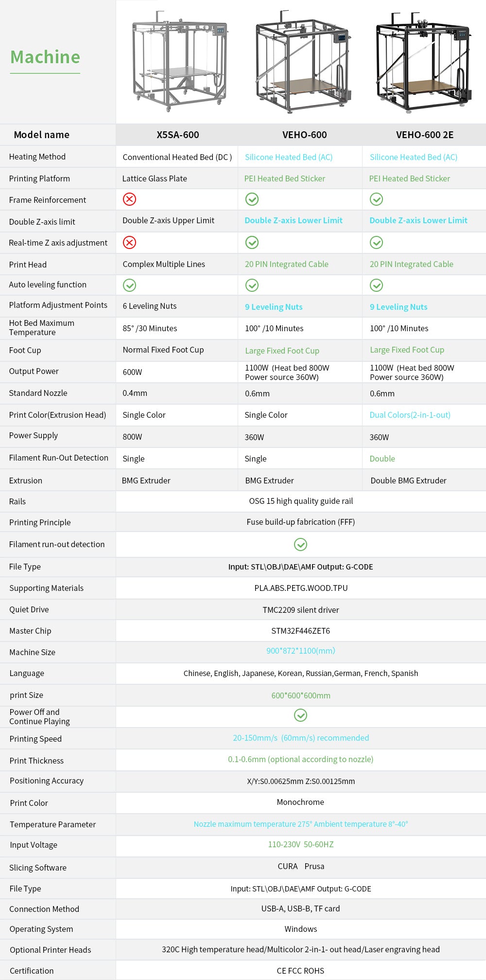
Task: Click the Filament run-out detection green check icon
Action: pos(301,544)
